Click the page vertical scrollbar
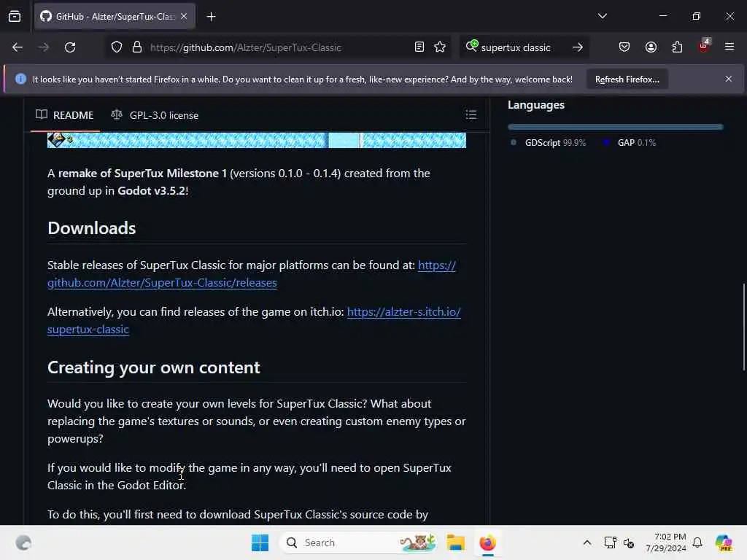Viewport: 747px width, 560px height. (x=743, y=327)
